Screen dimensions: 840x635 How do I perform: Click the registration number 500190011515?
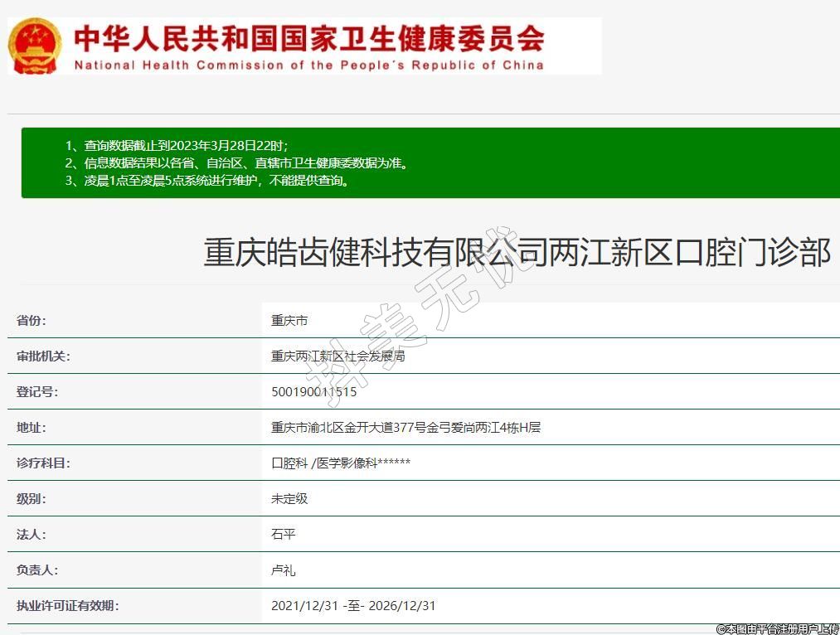click(x=313, y=392)
